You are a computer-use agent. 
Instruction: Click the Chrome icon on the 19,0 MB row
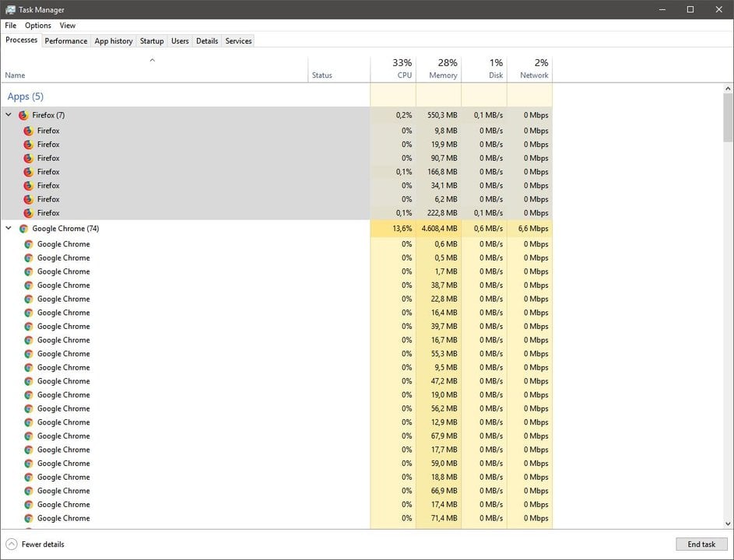29,395
